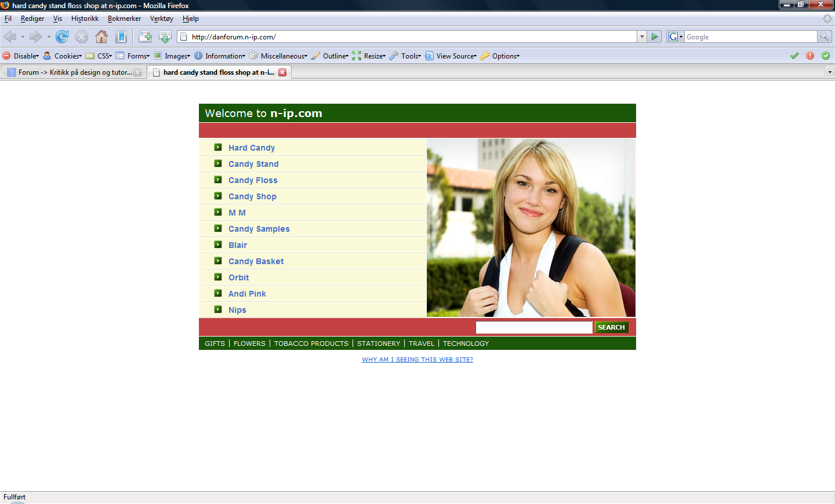The width and height of the screenshot is (835, 504).
Task: Click the green arrow bullet beside M M
Action: [x=218, y=212]
